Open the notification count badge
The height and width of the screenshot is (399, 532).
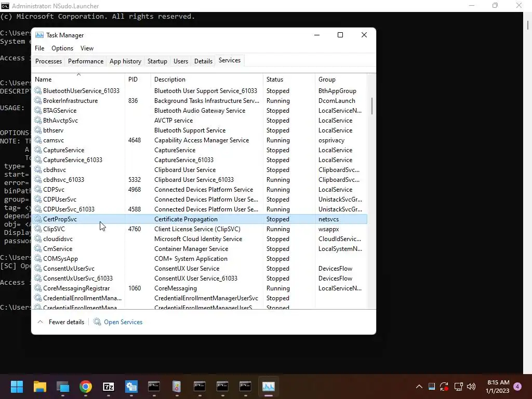pyautogui.click(x=517, y=387)
